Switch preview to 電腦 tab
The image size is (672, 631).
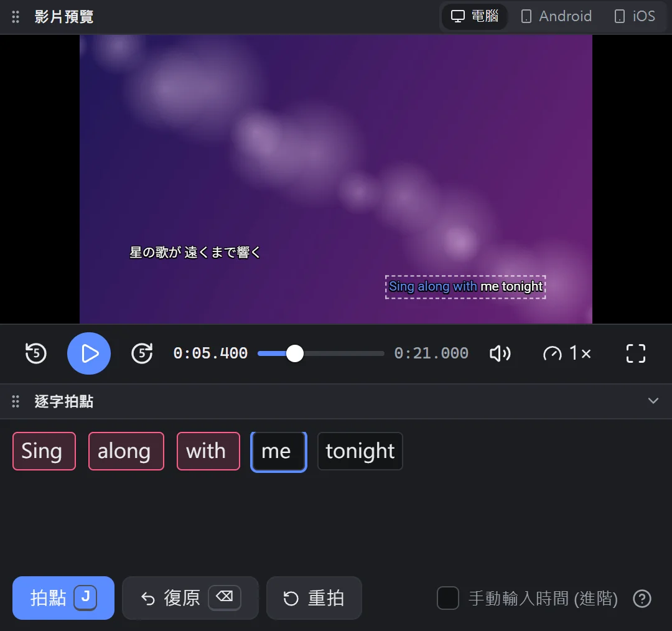point(474,17)
